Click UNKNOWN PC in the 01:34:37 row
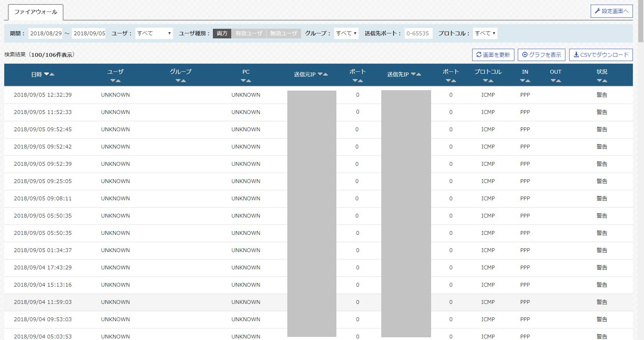The image size is (644, 340). tap(246, 250)
